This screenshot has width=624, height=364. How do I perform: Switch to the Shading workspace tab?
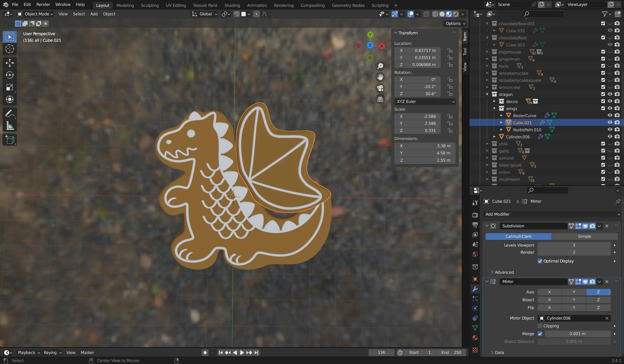click(232, 5)
